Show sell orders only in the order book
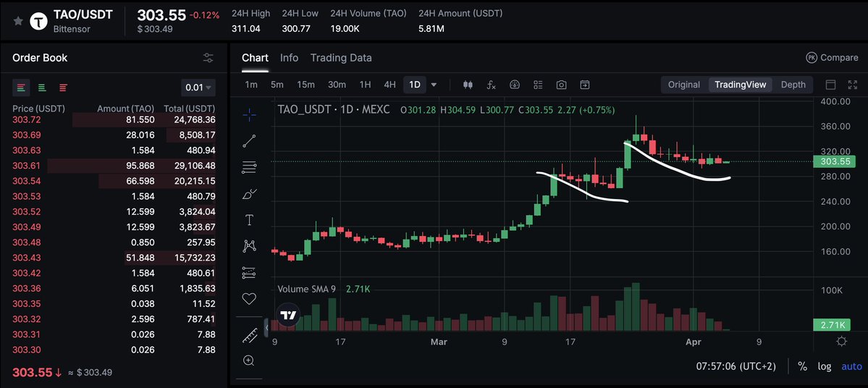 [x=63, y=88]
